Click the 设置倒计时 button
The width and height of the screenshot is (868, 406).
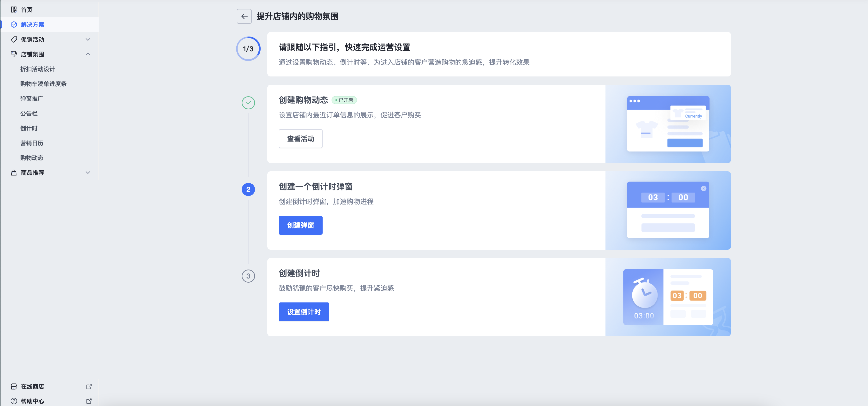304,312
